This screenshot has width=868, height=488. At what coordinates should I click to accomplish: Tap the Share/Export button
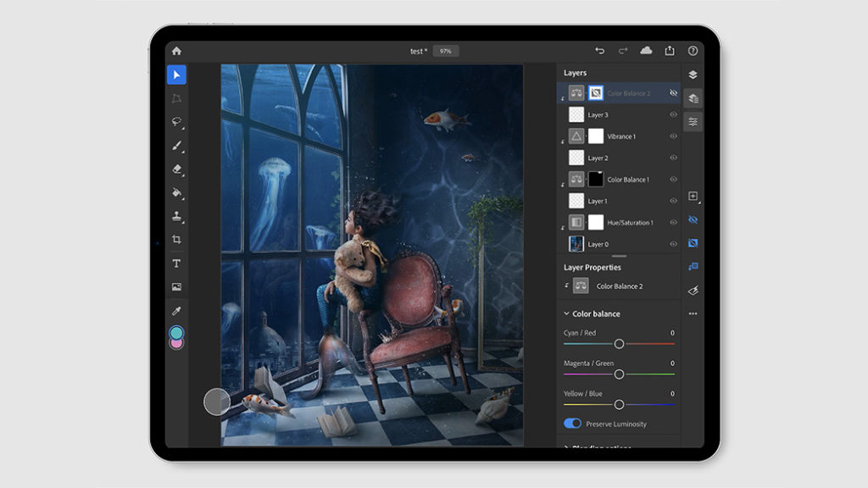tap(670, 51)
